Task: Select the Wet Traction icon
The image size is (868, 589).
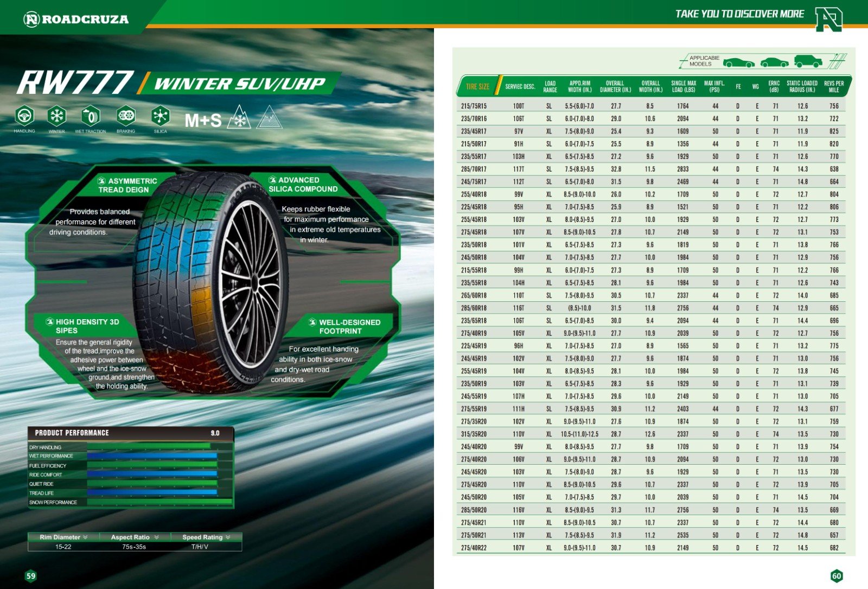Action: coord(91,116)
